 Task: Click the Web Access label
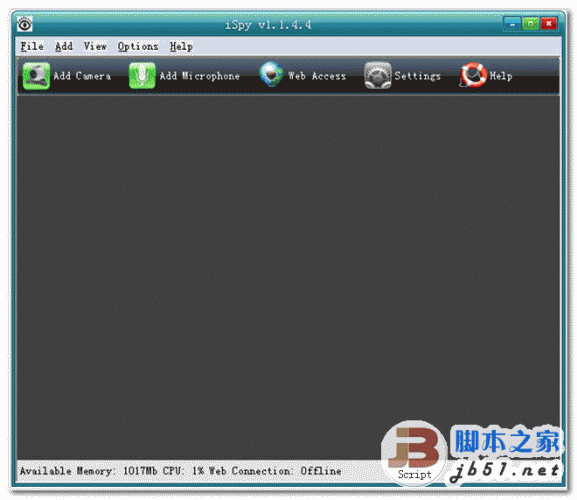click(x=317, y=76)
